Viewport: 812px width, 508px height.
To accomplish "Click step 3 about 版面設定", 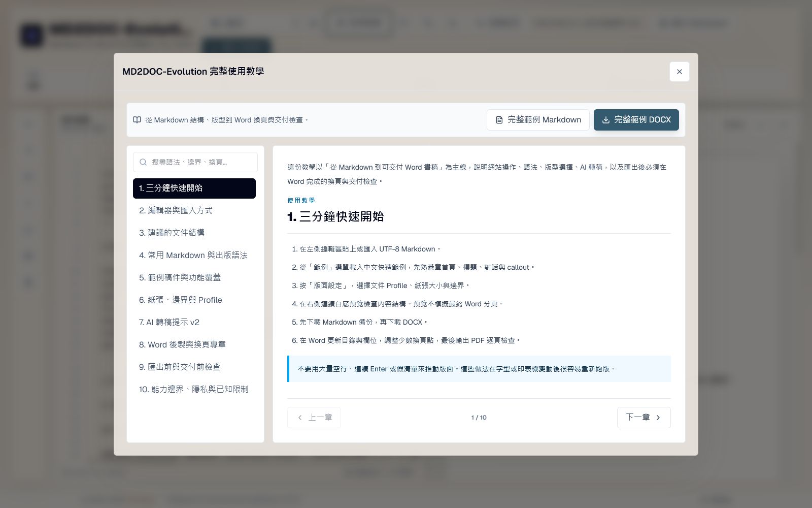I will click(x=381, y=285).
